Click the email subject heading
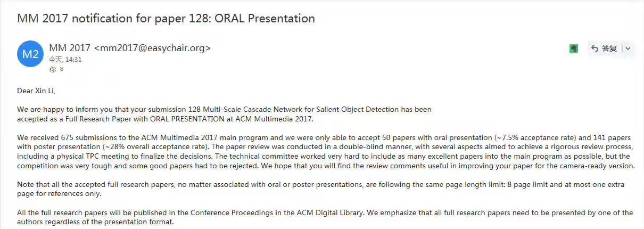This screenshot has height=229, width=644. tap(166, 19)
